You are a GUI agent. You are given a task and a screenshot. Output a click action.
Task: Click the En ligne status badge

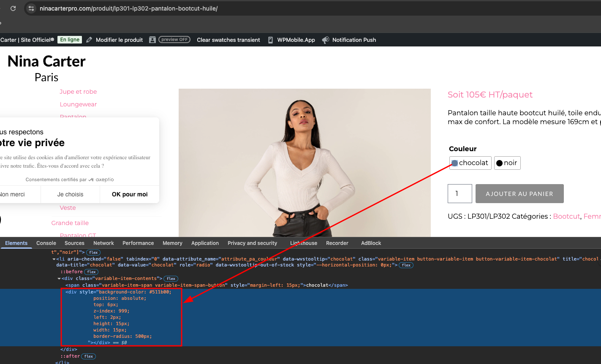coord(70,40)
